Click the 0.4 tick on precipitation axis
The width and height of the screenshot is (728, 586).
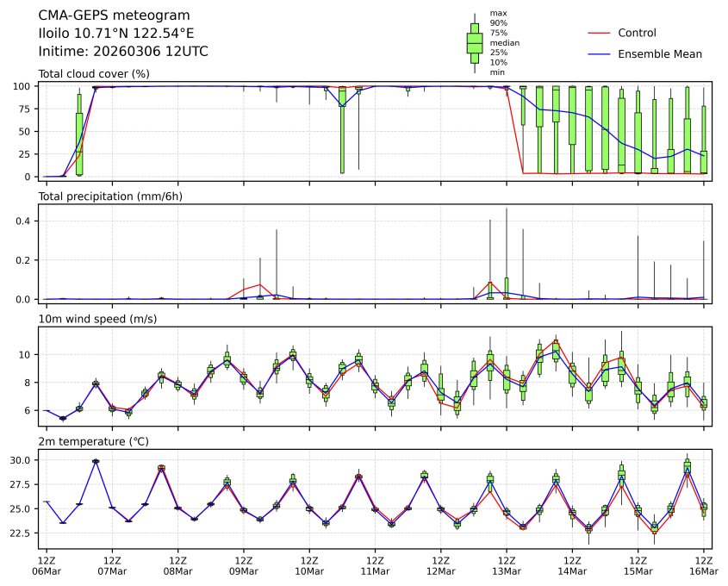(x=24, y=221)
